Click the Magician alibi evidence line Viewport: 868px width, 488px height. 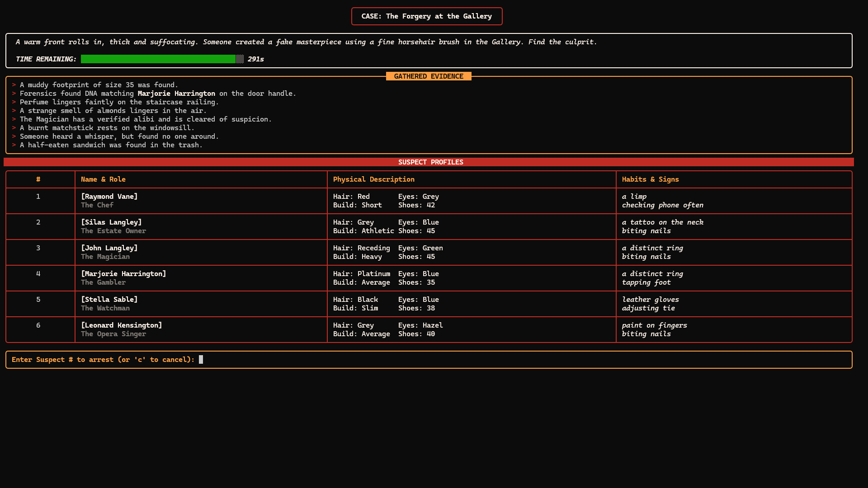[146, 119]
